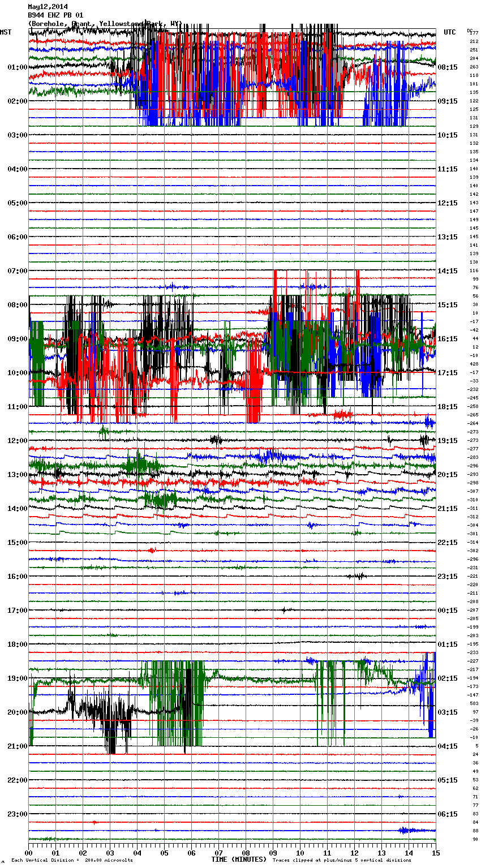Click the 08:15 UTC time label
The height and width of the screenshot is (868, 481).
pos(448,67)
